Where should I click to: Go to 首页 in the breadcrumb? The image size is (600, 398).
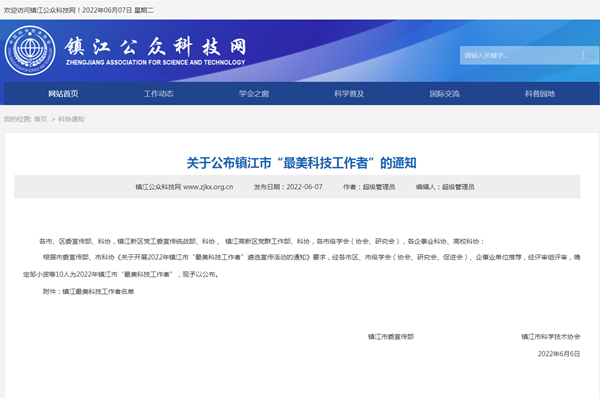(x=41, y=119)
